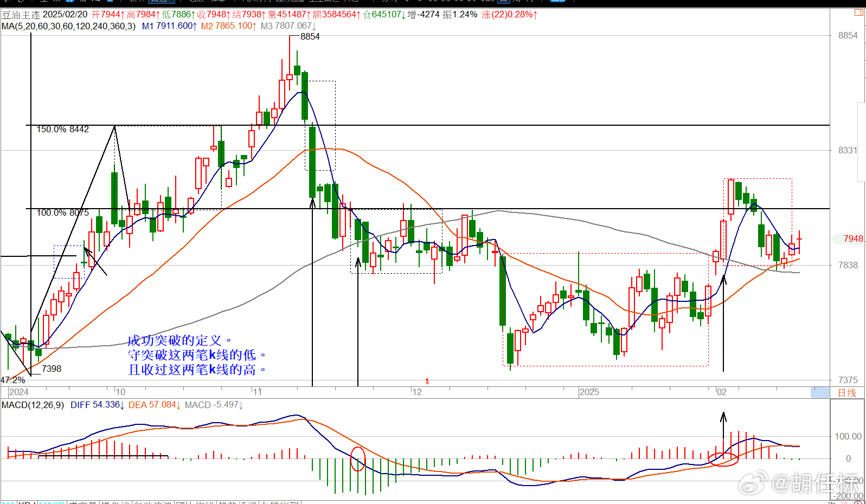Click the 100.0% 8075 Fibonacci label
866x504 pixels.
(62, 213)
